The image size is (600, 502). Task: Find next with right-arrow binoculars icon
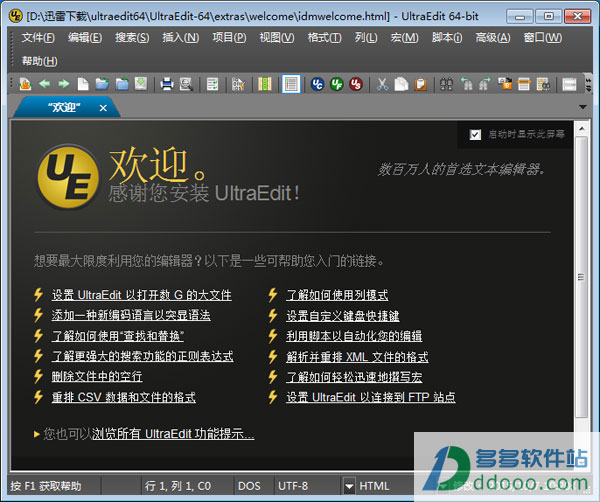tap(485, 84)
